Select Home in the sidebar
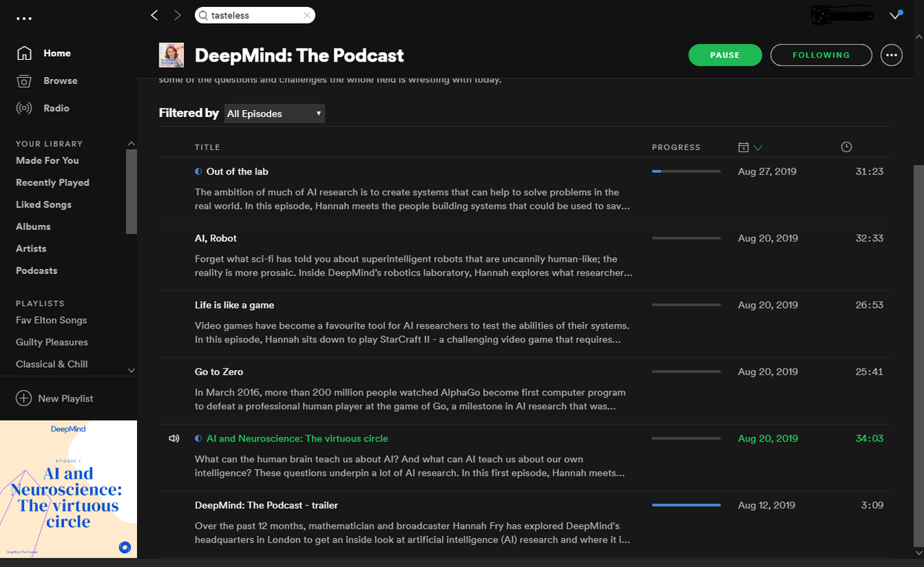 tap(57, 53)
